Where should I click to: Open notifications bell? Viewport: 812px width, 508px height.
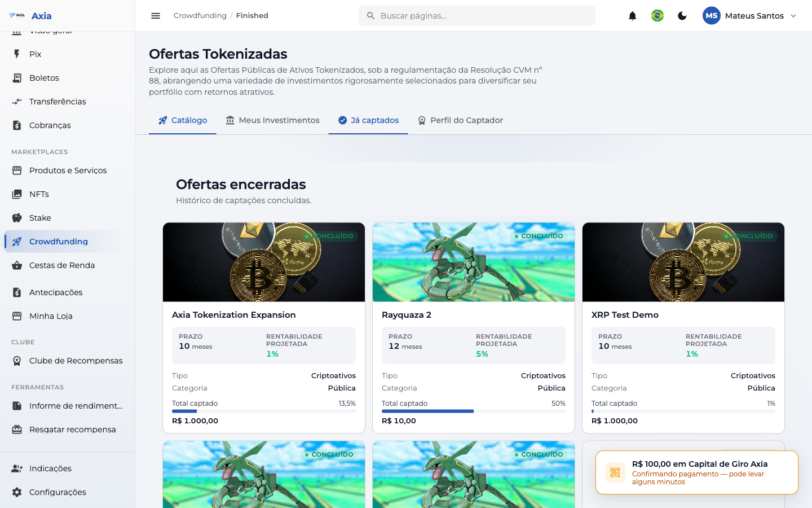point(633,16)
